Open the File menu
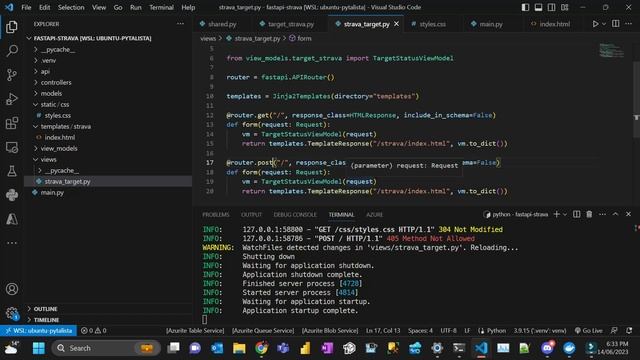Viewport: 640px width, 360px height. click(x=26, y=7)
